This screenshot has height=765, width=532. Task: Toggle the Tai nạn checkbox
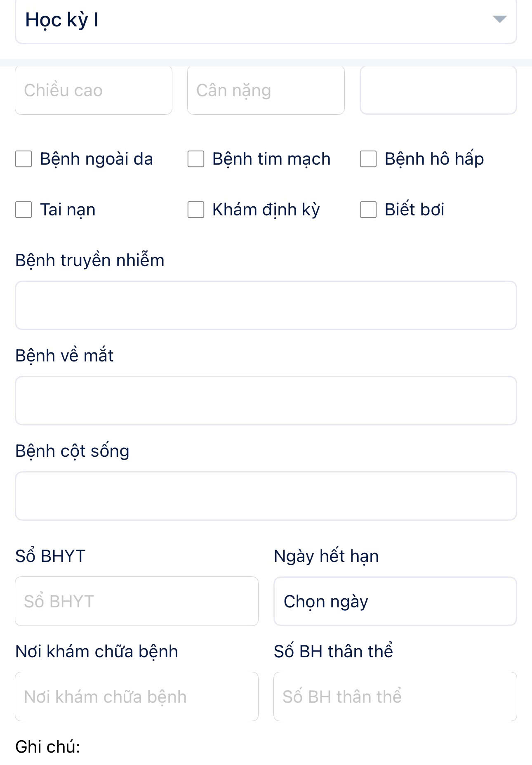24,210
